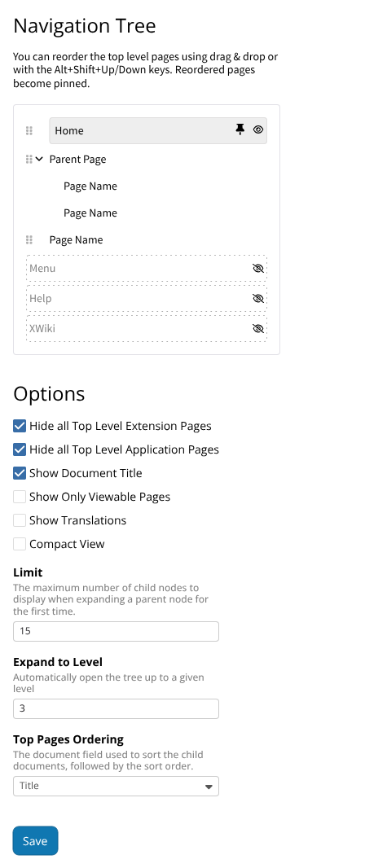Enable Show Only Viewable Pages

click(x=20, y=497)
